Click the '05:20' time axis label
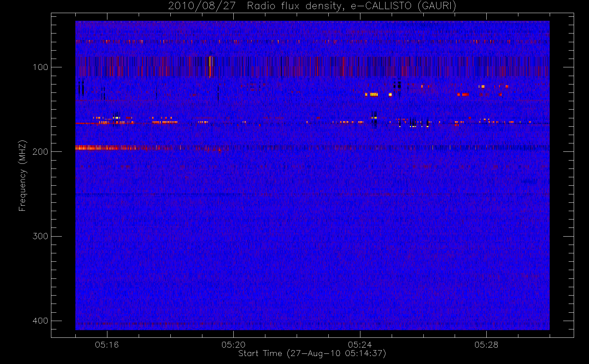589x364 pixels. 233,345
